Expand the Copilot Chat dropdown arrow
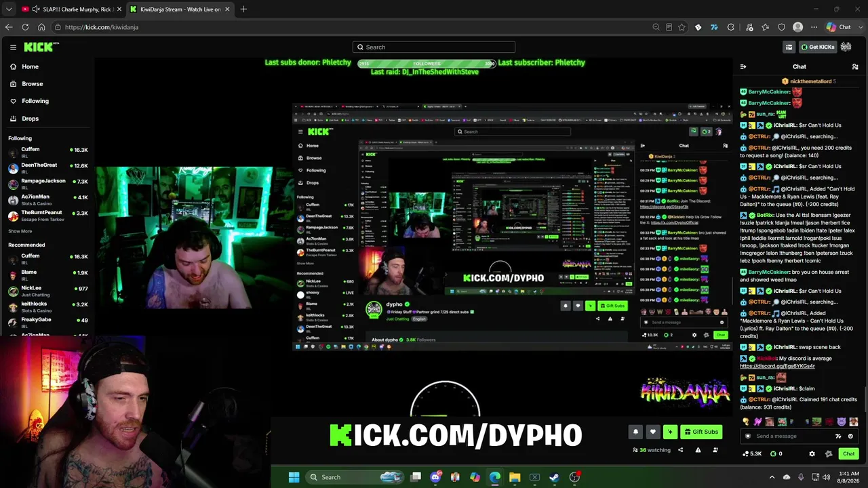The image size is (868, 488). 859,27
